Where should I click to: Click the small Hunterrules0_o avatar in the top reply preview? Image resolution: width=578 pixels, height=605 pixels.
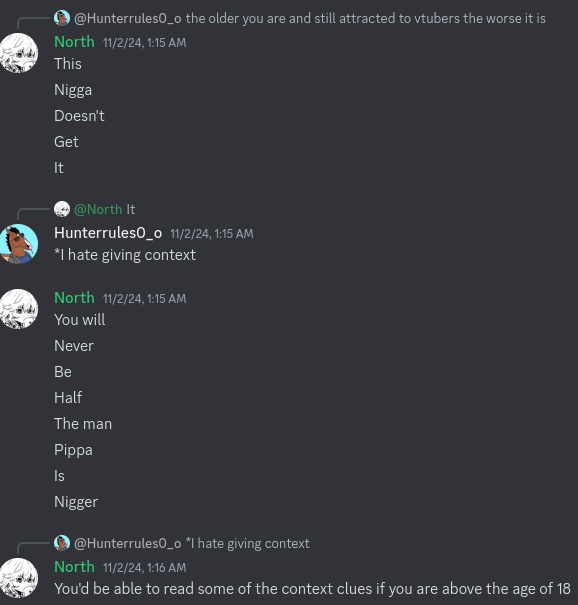(x=62, y=18)
